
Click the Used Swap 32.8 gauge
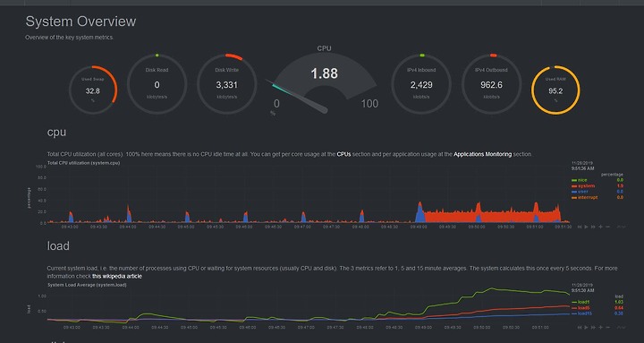coord(93,90)
